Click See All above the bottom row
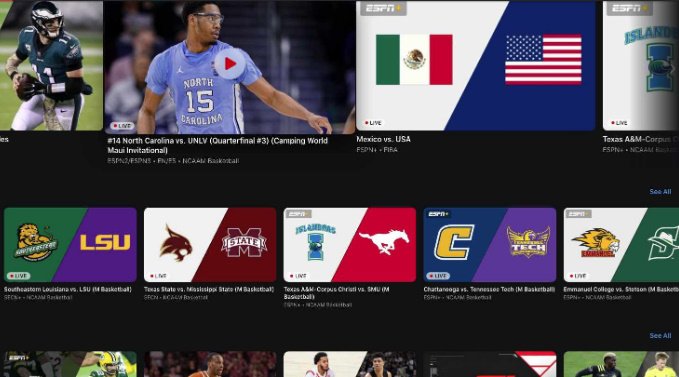The height and width of the screenshot is (377, 679). (x=660, y=335)
